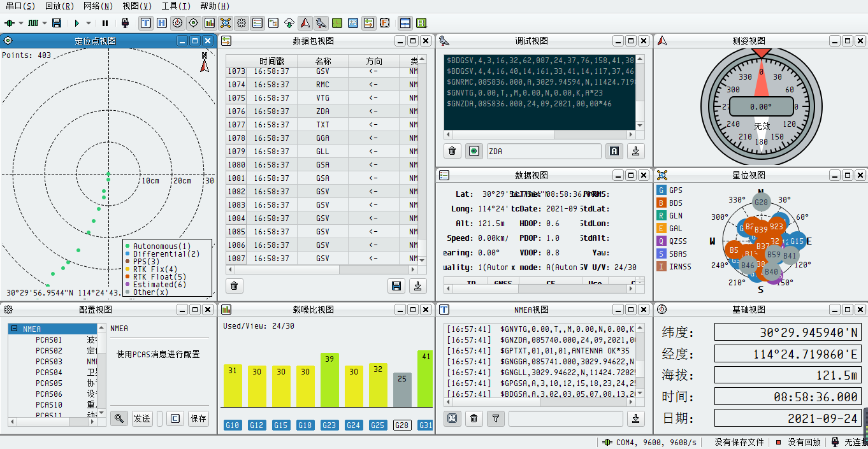Toggle the signal bar chart view icon
This screenshot has width=868, height=449.
click(209, 24)
